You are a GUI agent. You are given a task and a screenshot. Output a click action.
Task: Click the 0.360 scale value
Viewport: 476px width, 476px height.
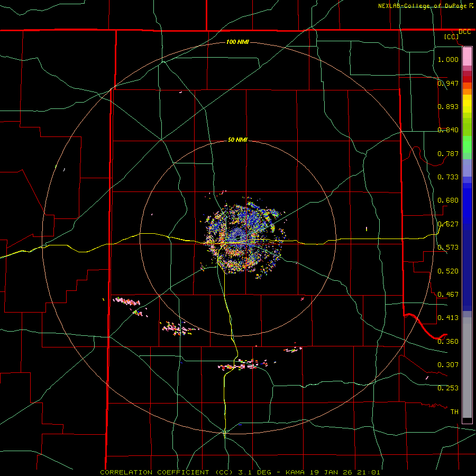click(448, 342)
